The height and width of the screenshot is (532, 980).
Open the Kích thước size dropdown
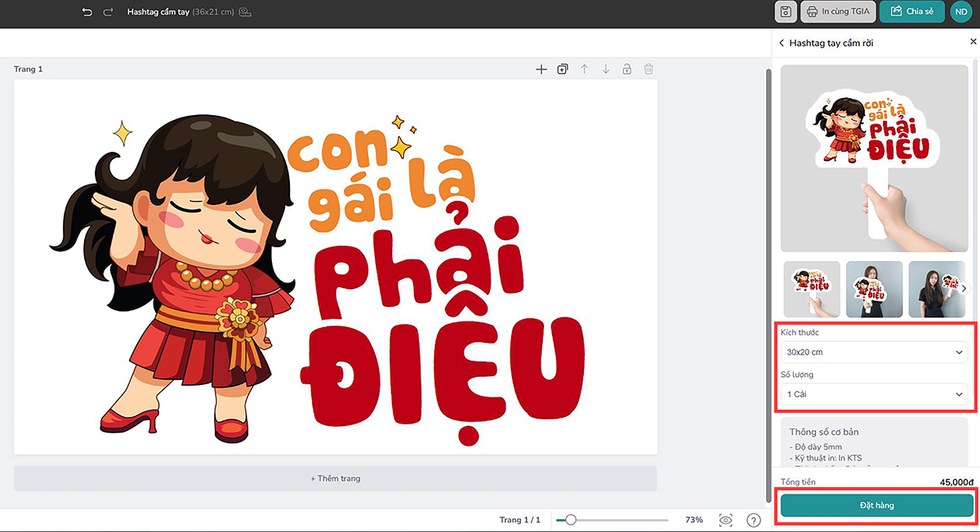click(x=874, y=352)
